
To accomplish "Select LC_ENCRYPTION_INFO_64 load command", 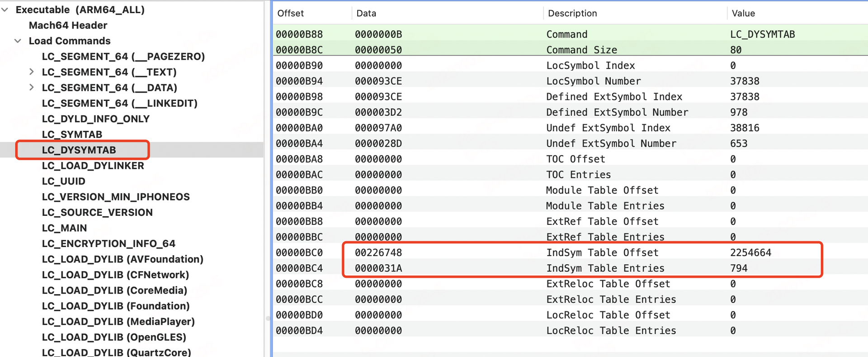I will [108, 244].
